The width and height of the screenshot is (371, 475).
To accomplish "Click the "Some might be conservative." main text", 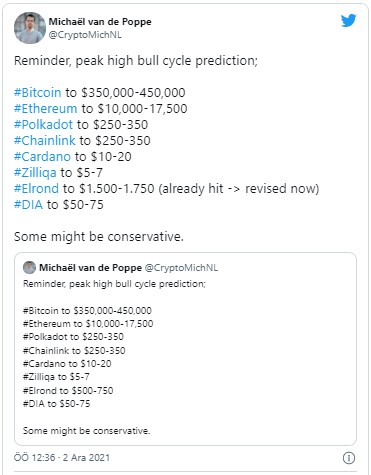I will [x=99, y=236].
